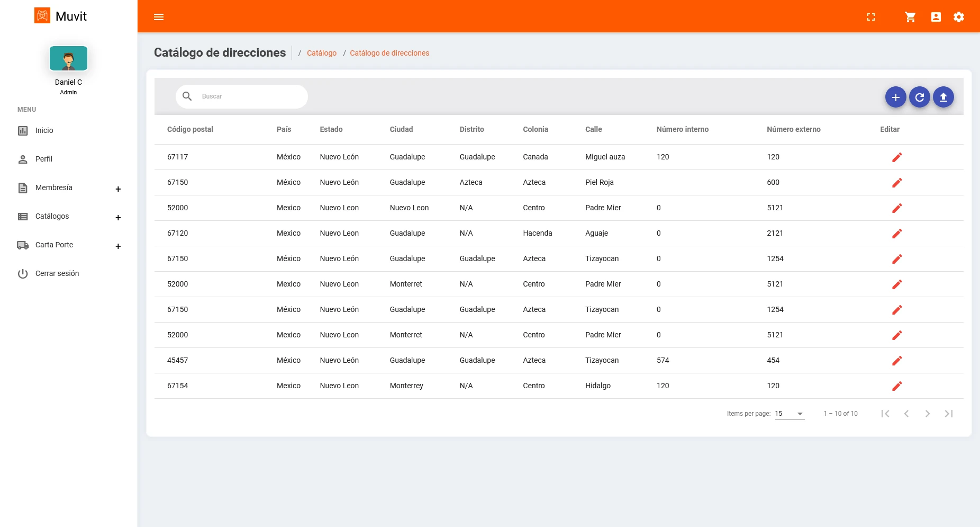The image size is (980, 527).
Task: Open Inicio in the sidebar menu
Action: [44, 130]
